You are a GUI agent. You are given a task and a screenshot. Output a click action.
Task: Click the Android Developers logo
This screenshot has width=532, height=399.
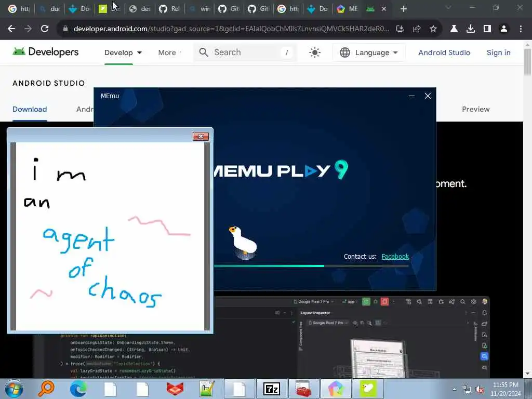point(46,52)
